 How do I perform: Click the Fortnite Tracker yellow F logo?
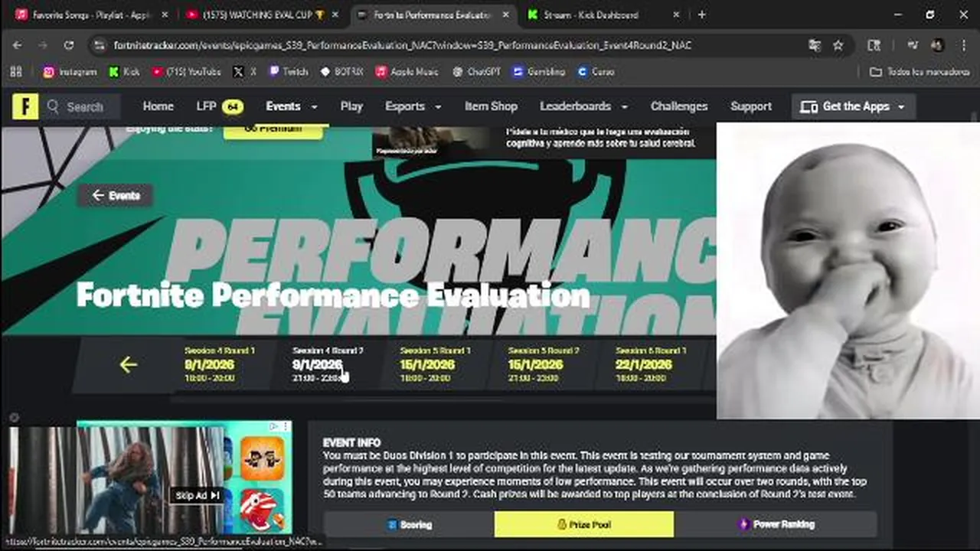click(25, 106)
